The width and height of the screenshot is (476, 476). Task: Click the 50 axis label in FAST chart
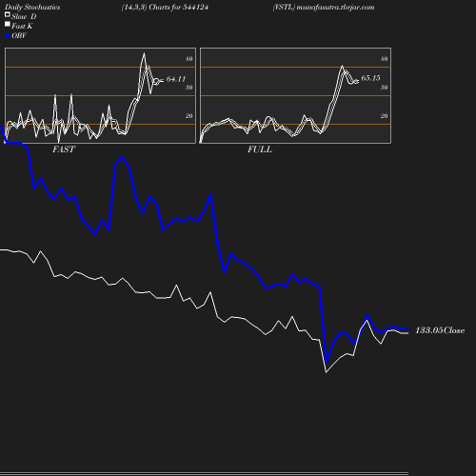[189, 88]
